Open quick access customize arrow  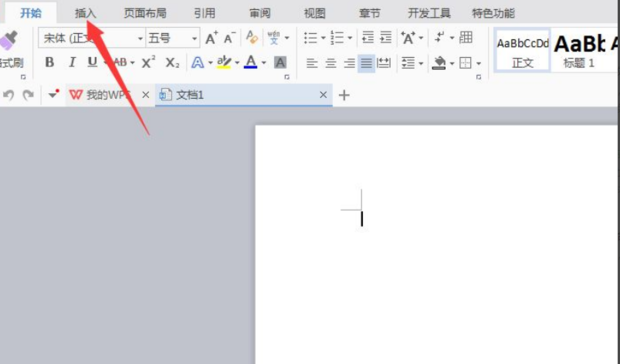click(x=53, y=94)
